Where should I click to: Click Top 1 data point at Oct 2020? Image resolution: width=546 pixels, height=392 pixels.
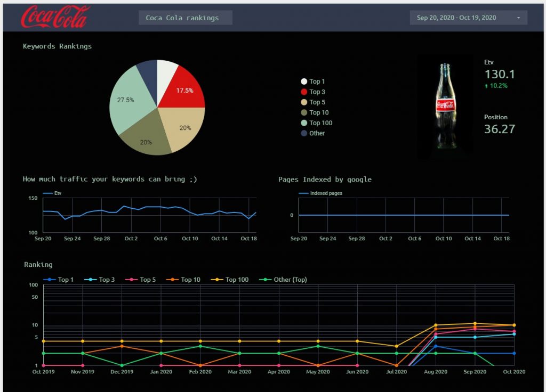coord(514,354)
